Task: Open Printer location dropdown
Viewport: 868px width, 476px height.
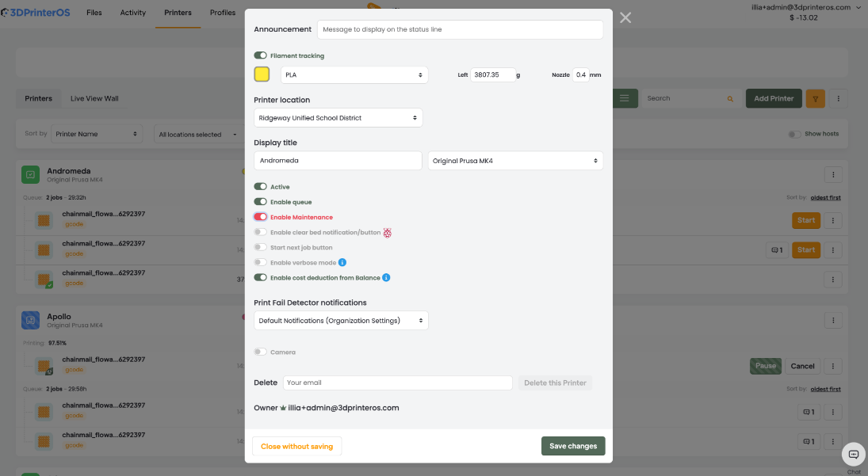Action: click(338, 118)
